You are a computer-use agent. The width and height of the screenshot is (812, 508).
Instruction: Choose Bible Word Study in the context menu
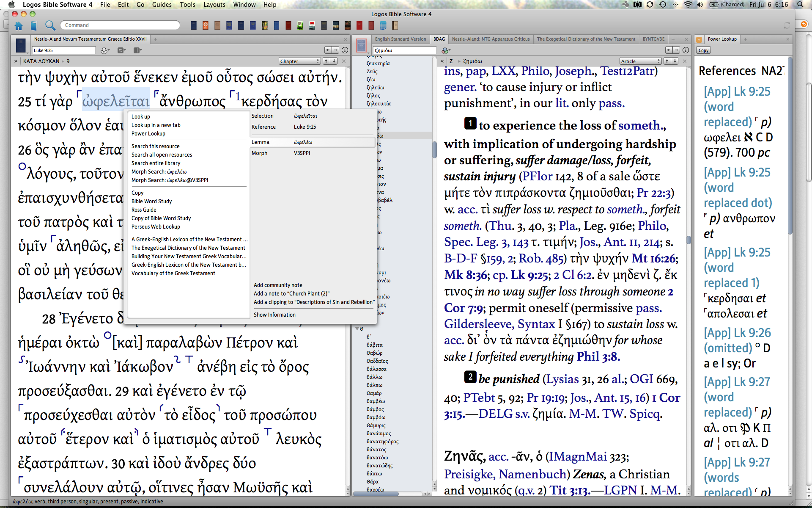point(151,202)
